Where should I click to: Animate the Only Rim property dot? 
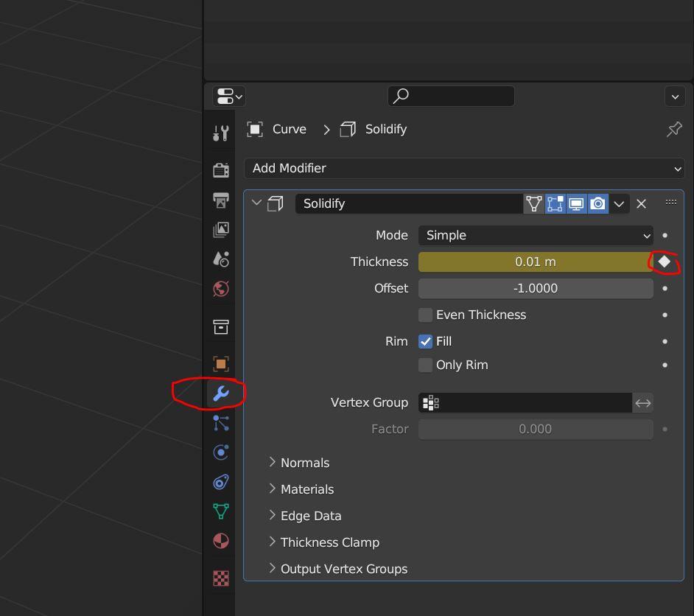pos(665,365)
